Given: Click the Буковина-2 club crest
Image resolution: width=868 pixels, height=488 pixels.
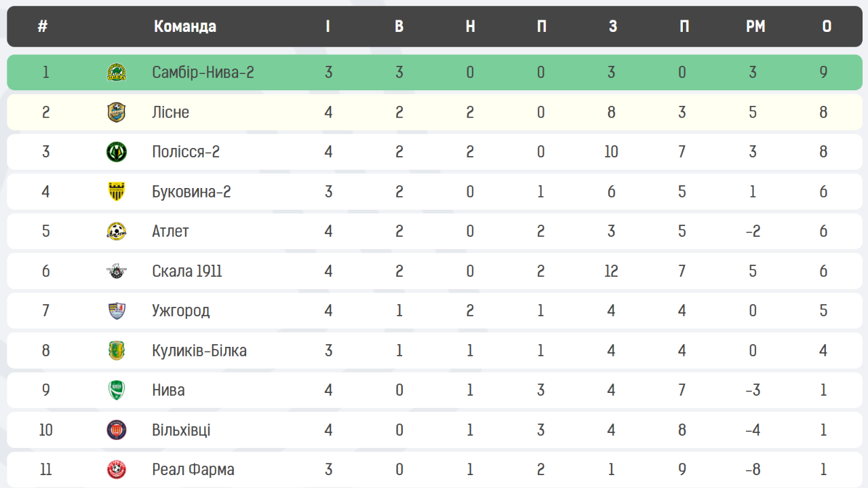Looking at the screenshot, I should [117, 191].
